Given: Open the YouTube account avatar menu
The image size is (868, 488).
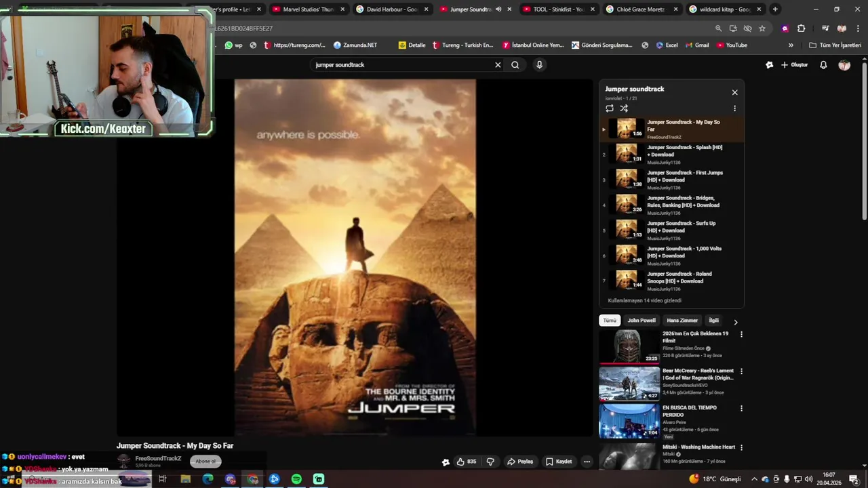Looking at the screenshot, I should (844, 65).
